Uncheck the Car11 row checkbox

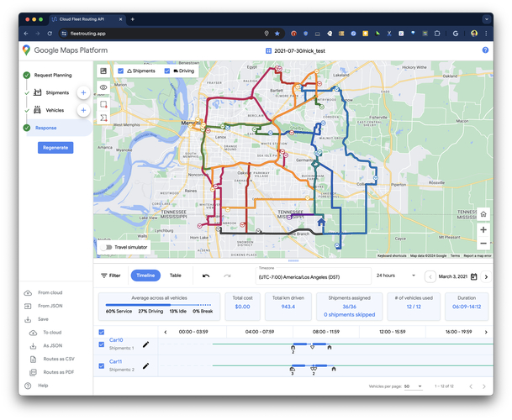102,366
